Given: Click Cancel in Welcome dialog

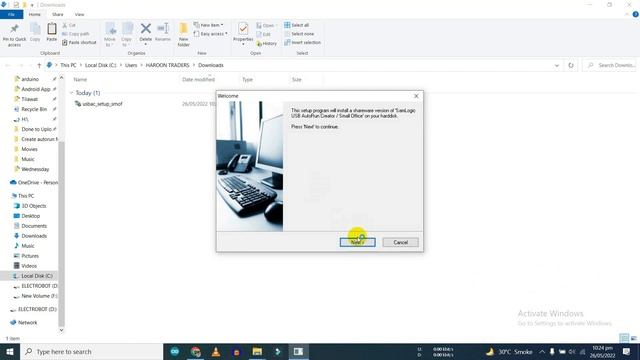Looking at the screenshot, I should click(x=400, y=242).
